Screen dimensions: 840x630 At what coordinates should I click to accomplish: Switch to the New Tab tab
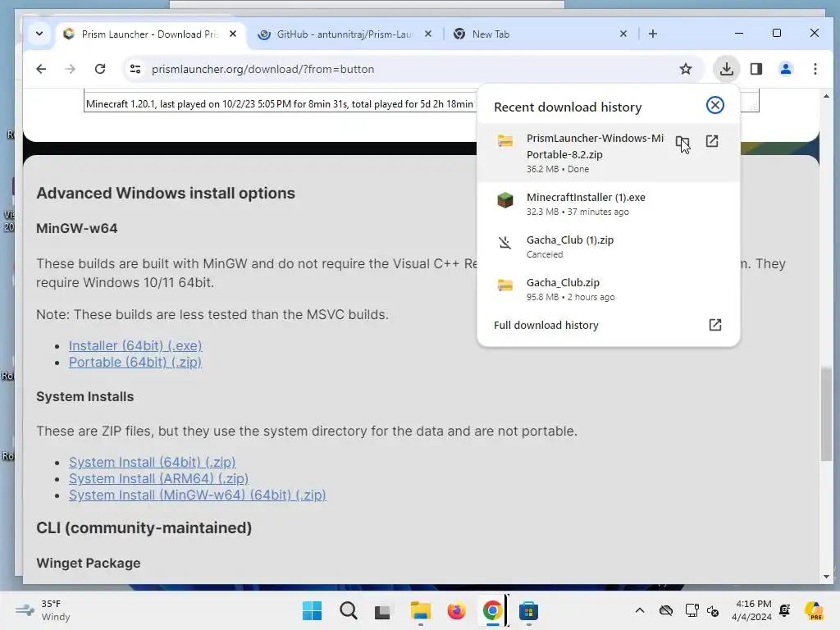[x=541, y=34]
